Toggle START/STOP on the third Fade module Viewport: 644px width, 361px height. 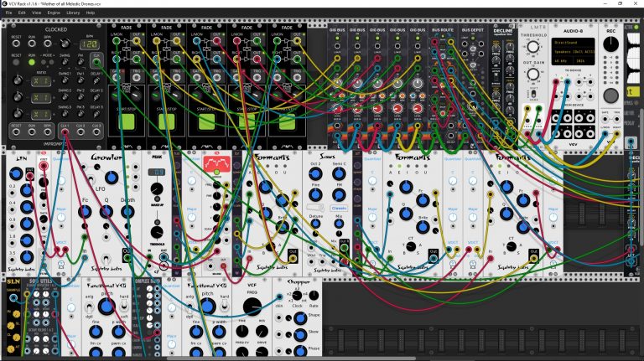[206, 122]
